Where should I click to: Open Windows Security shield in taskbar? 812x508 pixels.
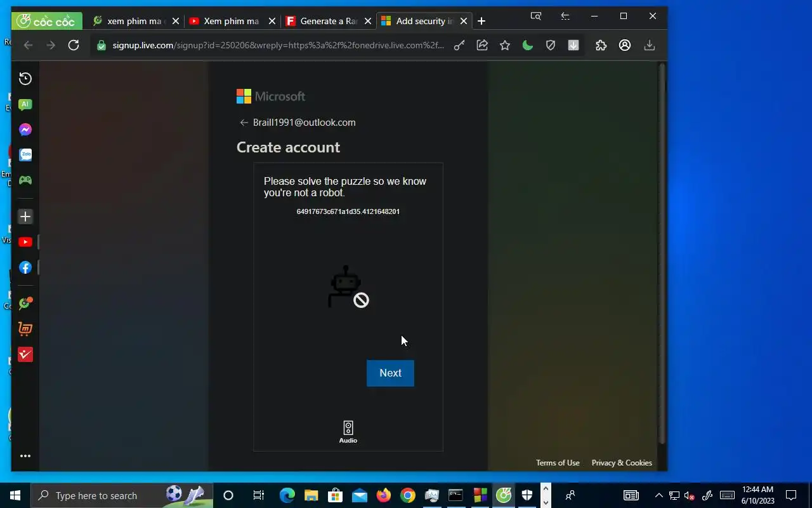pos(527,495)
